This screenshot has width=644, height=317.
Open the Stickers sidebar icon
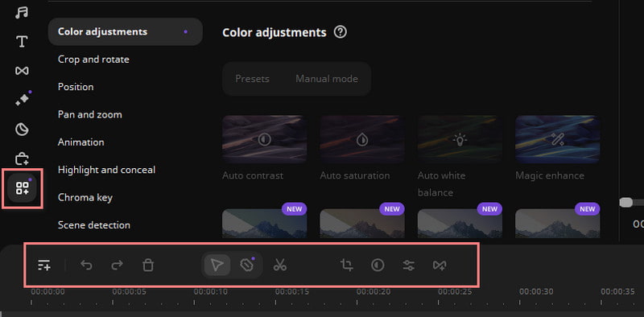(22, 130)
